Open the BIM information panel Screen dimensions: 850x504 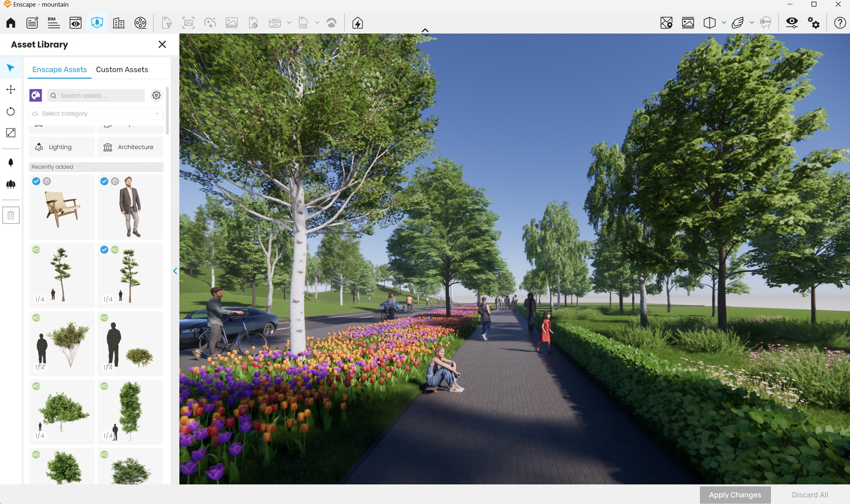coord(54,23)
